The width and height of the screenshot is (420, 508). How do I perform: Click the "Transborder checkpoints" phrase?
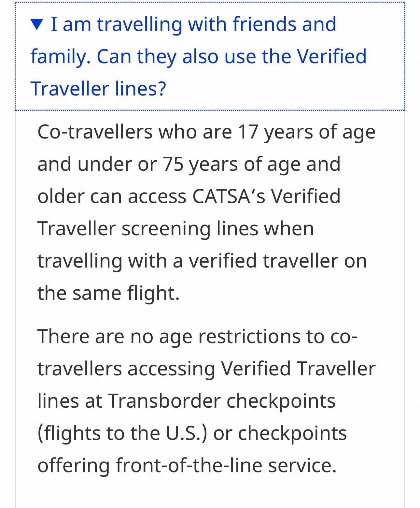pos(222,400)
